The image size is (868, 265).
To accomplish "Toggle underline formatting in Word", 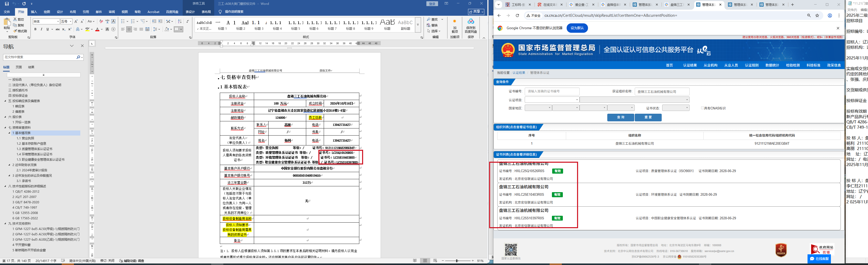I will click(x=48, y=29).
